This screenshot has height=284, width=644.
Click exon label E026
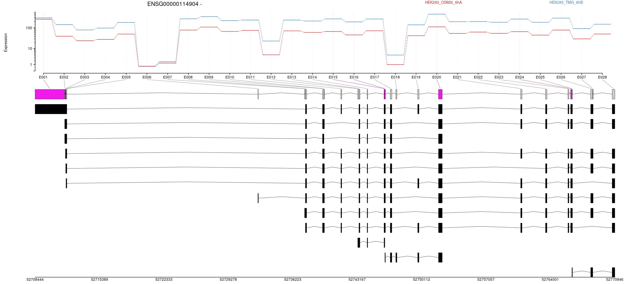pos(561,77)
